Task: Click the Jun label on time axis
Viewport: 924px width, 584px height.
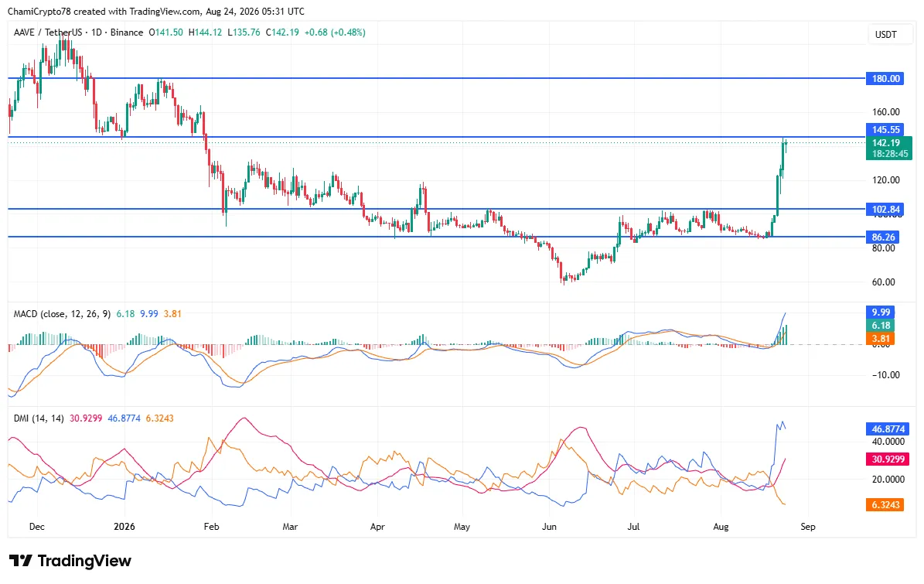Action: [549, 526]
